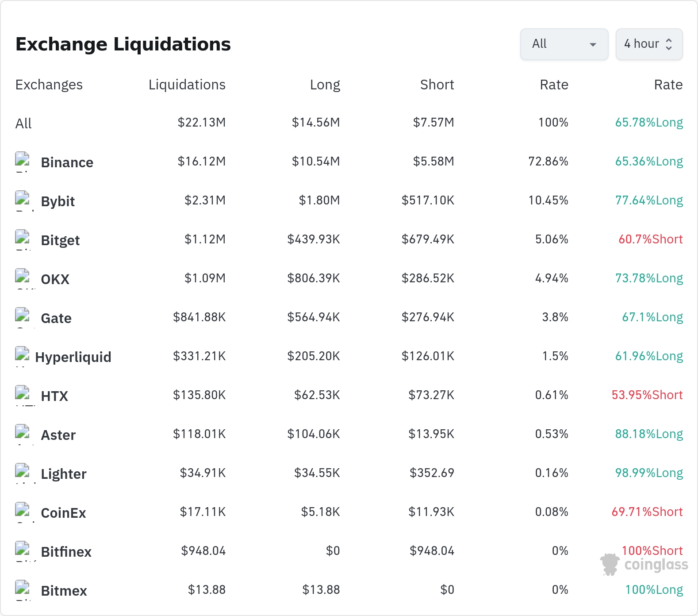Click the Lighter exchange logo icon
698x616 pixels.
(x=22, y=473)
